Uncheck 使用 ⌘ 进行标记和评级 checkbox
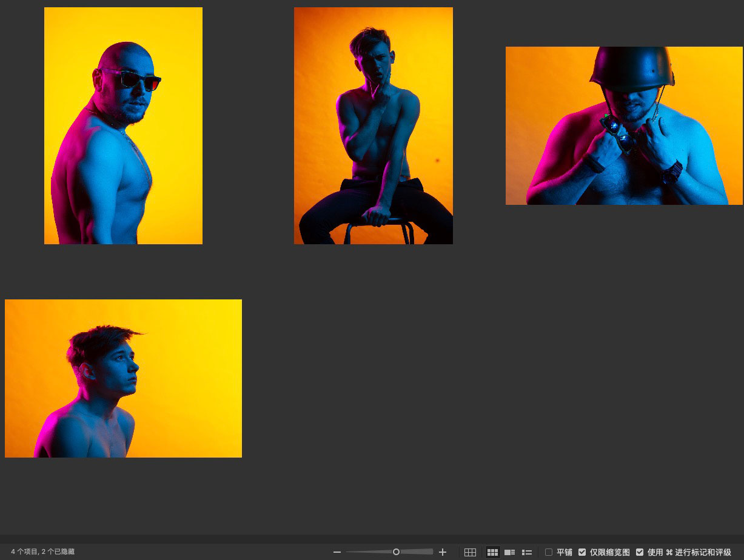The height and width of the screenshot is (560, 744). coord(640,552)
